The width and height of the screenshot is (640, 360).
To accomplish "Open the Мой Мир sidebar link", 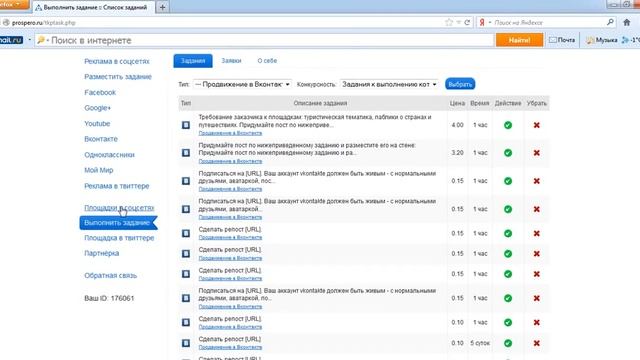I will click(x=98, y=170).
